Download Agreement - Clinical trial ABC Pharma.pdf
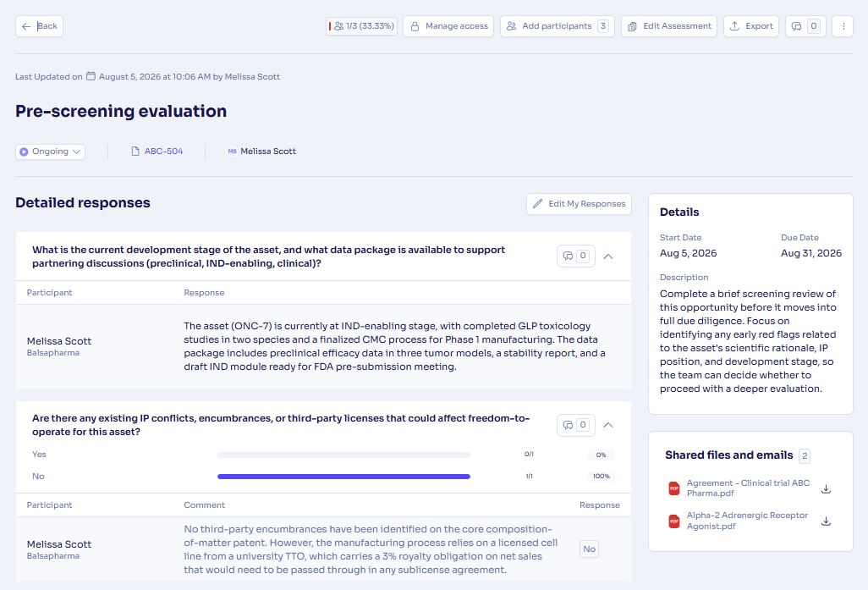 (826, 488)
